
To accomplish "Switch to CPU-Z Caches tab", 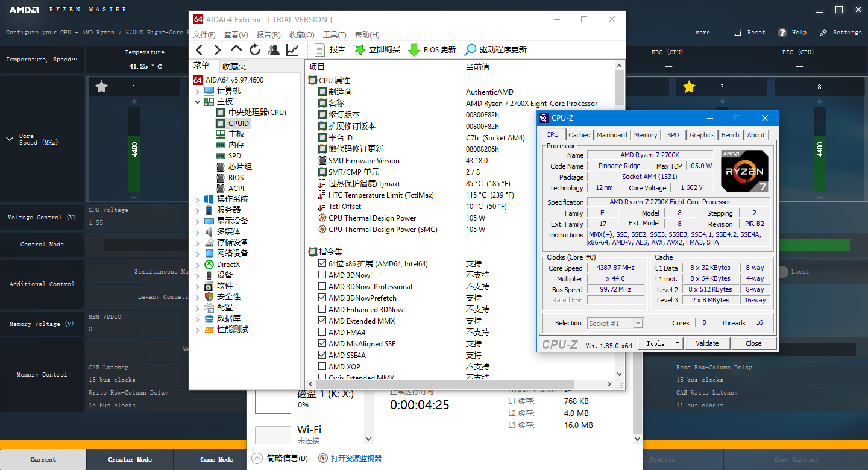I will click(x=579, y=135).
